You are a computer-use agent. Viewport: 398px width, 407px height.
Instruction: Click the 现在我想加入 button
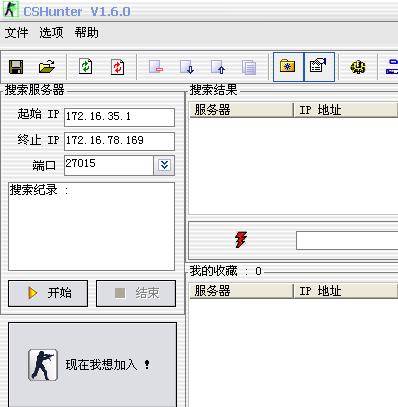coord(92,365)
